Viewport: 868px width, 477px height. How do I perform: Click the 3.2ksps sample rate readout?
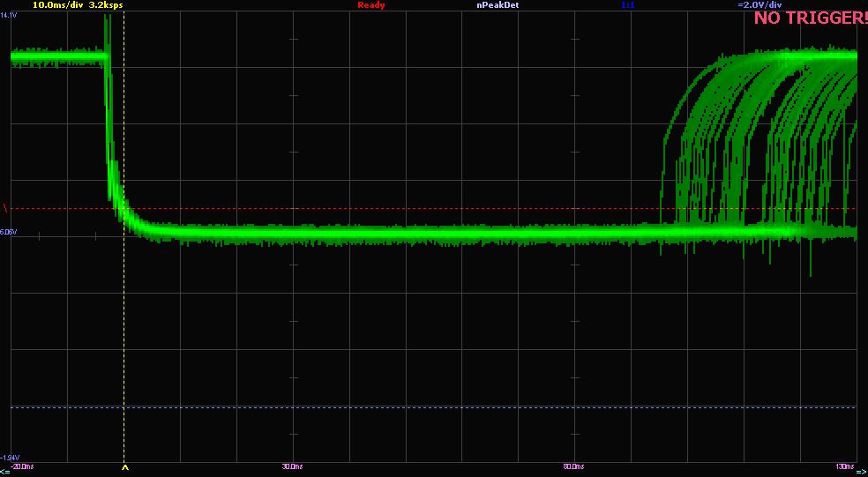tap(106, 5)
